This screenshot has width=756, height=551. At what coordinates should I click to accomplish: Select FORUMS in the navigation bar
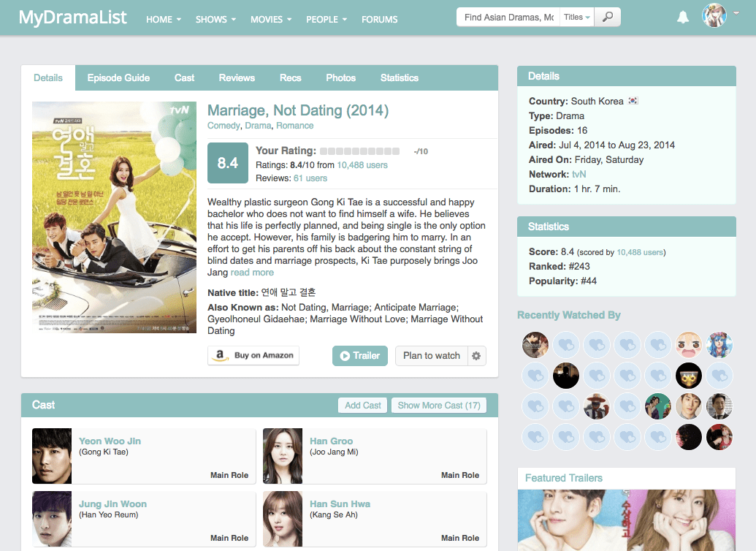[379, 19]
